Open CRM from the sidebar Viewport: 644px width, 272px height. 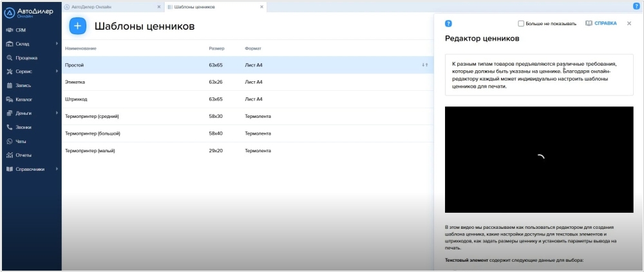pos(21,30)
